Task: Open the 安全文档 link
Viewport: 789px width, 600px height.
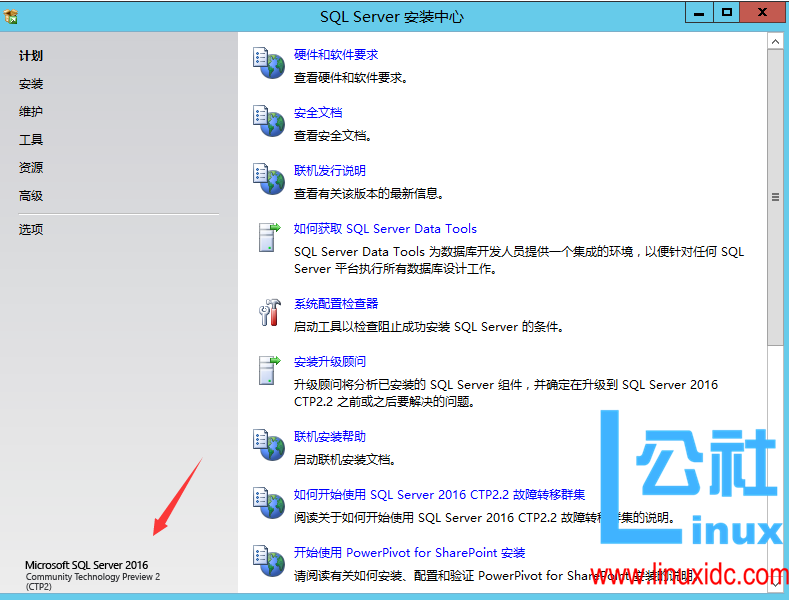Action: click(318, 113)
